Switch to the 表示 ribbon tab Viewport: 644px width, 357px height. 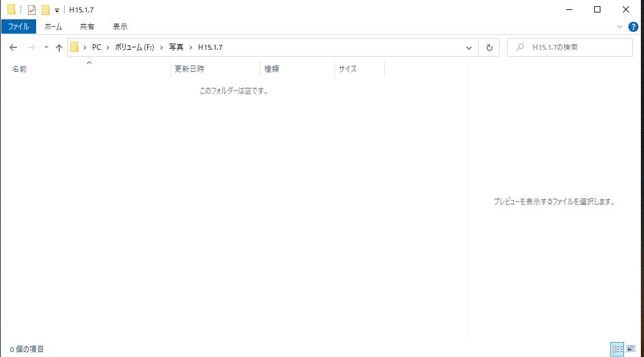(120, 27)
